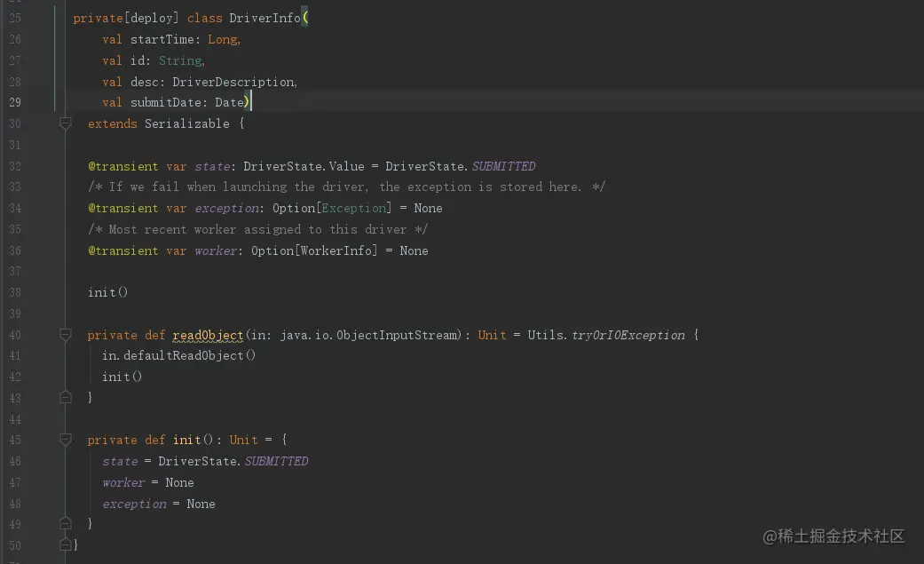This screenshot has width=924, height=564.
Task: Click SUBMITTED constant on line 46
Action: coord(276,461)
